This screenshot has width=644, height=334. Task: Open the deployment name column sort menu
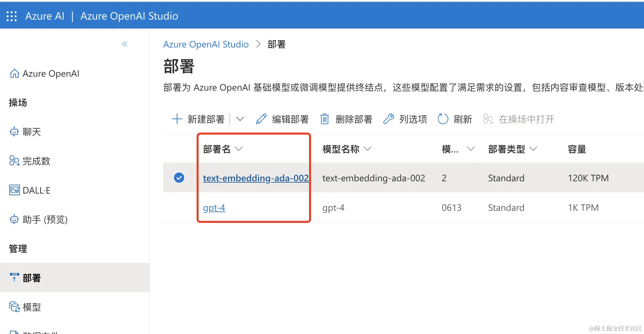pyautogui.click(x=239, y=149)
